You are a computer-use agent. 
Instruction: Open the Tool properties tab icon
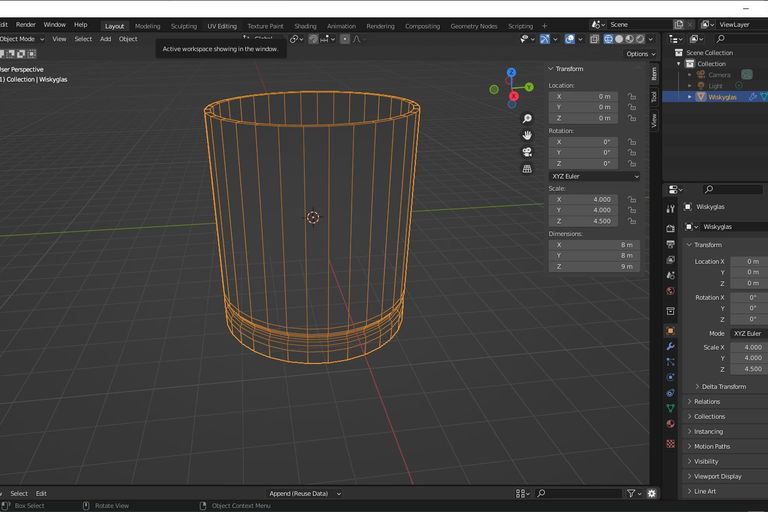tap(671, 209)
